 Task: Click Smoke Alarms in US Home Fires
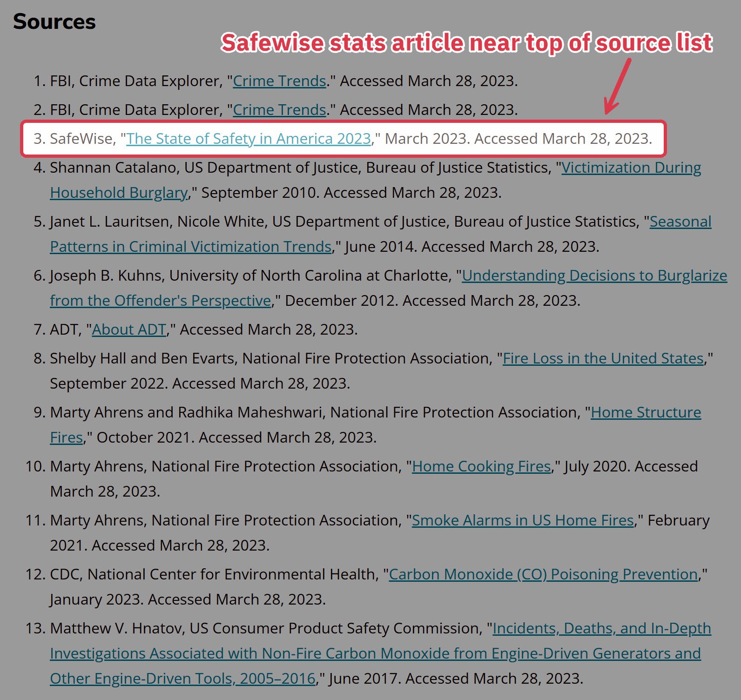(x=523, y=520)
